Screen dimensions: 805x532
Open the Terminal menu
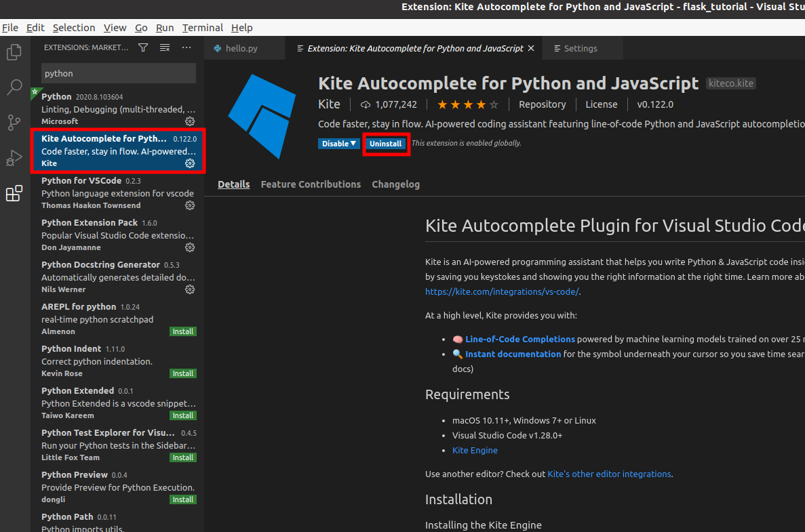click(202, 28)
